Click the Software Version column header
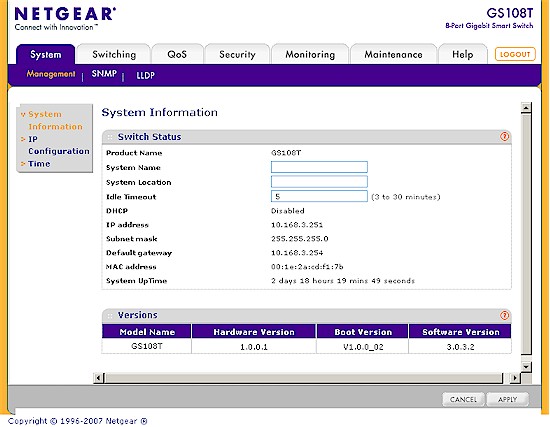This screenshot has width=550, height=427. [460, 332]
